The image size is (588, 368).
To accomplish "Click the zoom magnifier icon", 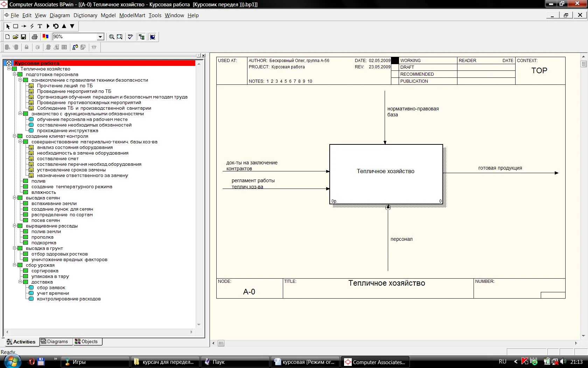I will click(112, 37).
